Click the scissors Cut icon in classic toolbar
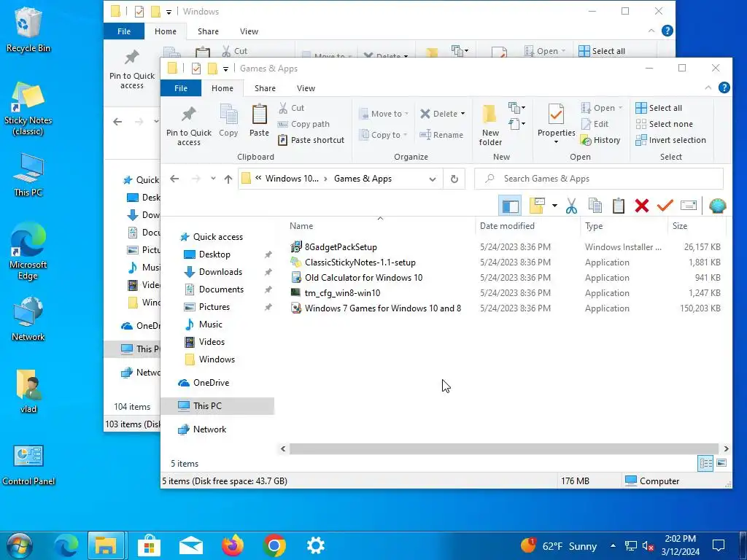Image resolution: width=747 pixels, height=560 pixels. pos(571,206)
